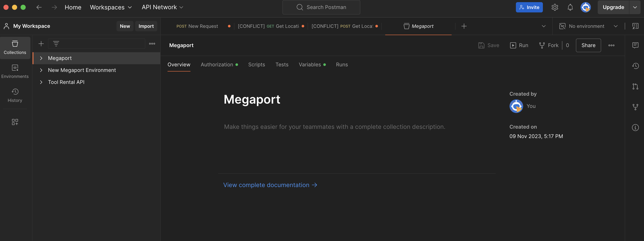Open the pull requests icon in the right sidebar
644x241 pixels.
pos(635,86)
